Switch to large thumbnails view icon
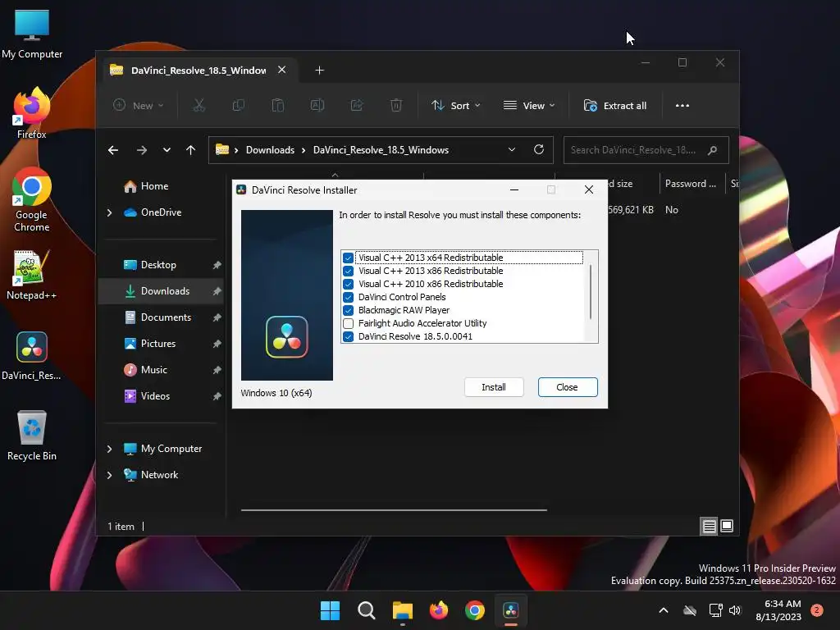 click(x=727, y=526)
